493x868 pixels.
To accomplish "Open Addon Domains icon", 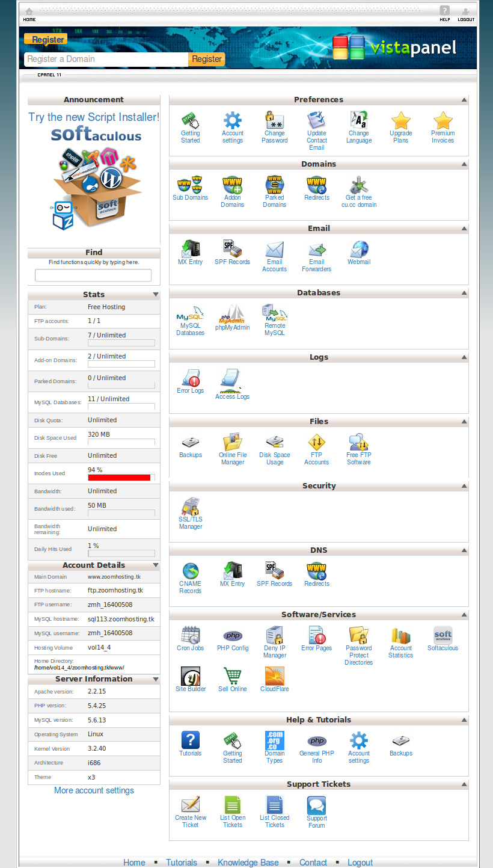I will [x=232, y=192].
